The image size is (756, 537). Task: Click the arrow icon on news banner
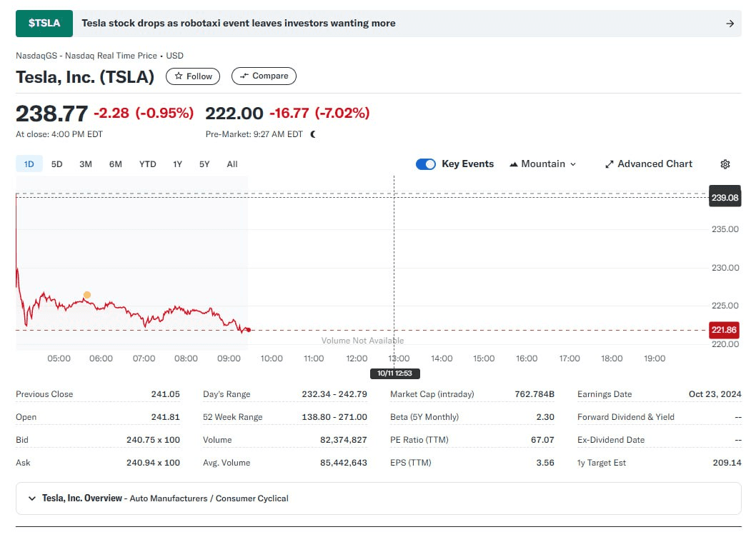coord(730,24)
